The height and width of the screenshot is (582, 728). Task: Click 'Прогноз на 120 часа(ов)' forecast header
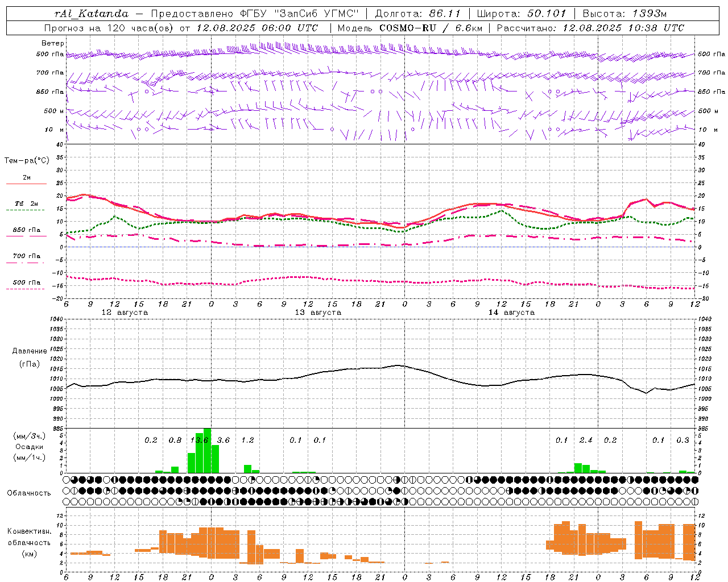[109, 28]
